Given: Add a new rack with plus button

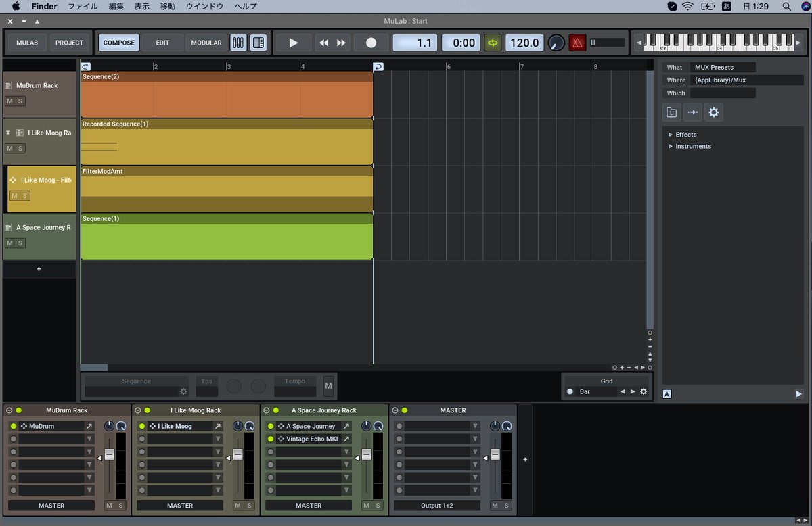Looking at the screenshot, I should point(525,459).
